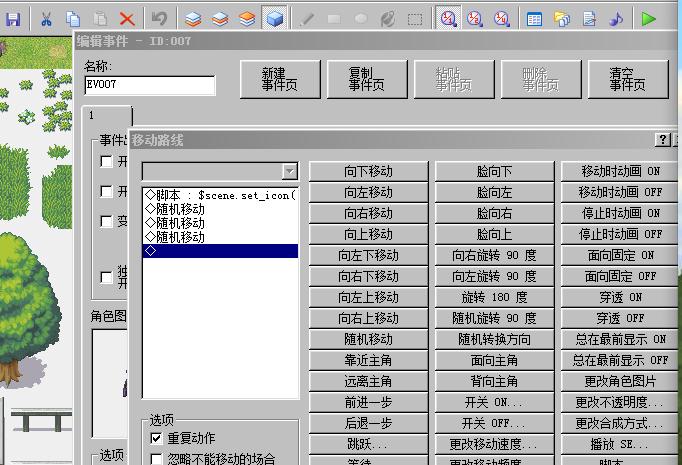
Task: Select the dashed Selection tool
Action: (x=415, y=19)
